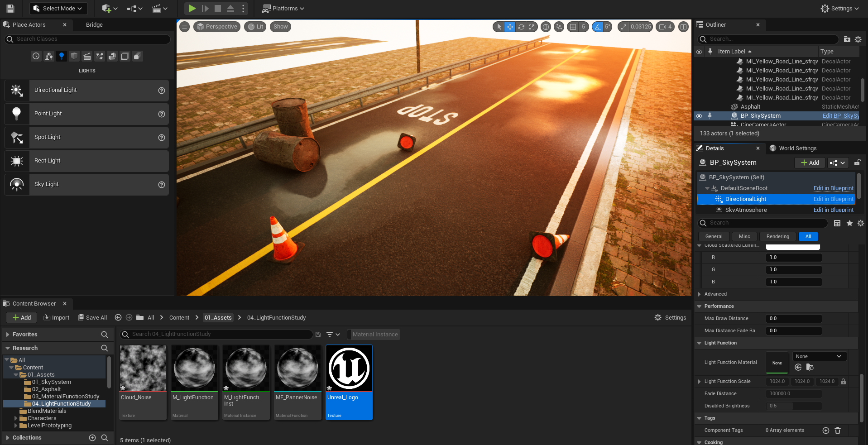Toggle Light Function Scale lock
The image size is (868, 445).
[x=844, y=382]
